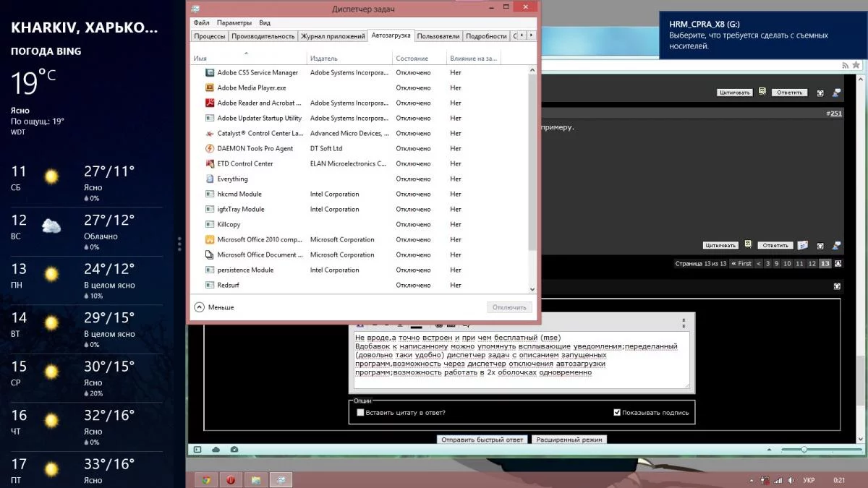The width and height of the screenshot is (868, 488).
Task: Click Microsoft Office 2010 component icon
Action: (210, 239)
